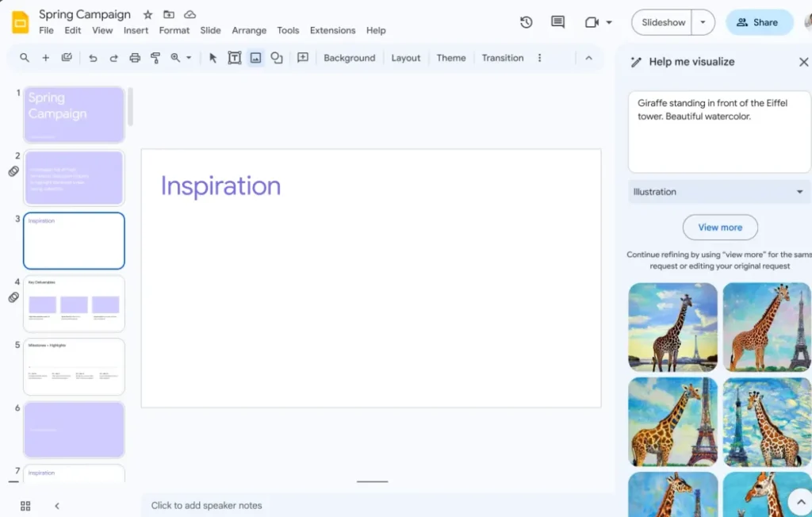Open the Slide menu
This screenshot has width=812, height=517.
(210, 31)
